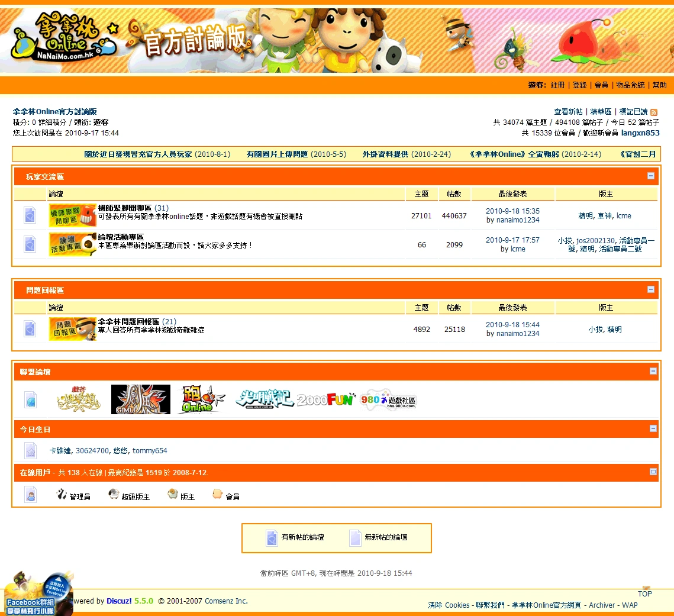Open moderator jos2002130 profile
This screenshot has height=616, width=674.
click(595, 241)
